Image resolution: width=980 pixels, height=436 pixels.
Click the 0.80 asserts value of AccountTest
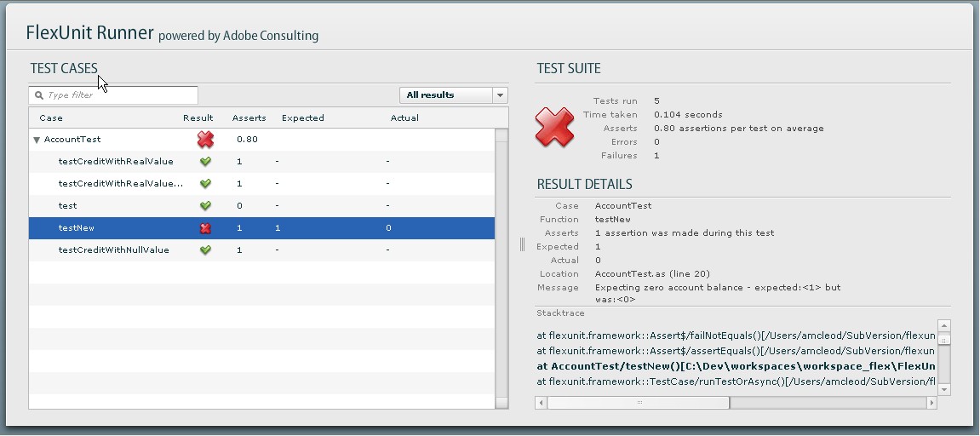(247, 140)
